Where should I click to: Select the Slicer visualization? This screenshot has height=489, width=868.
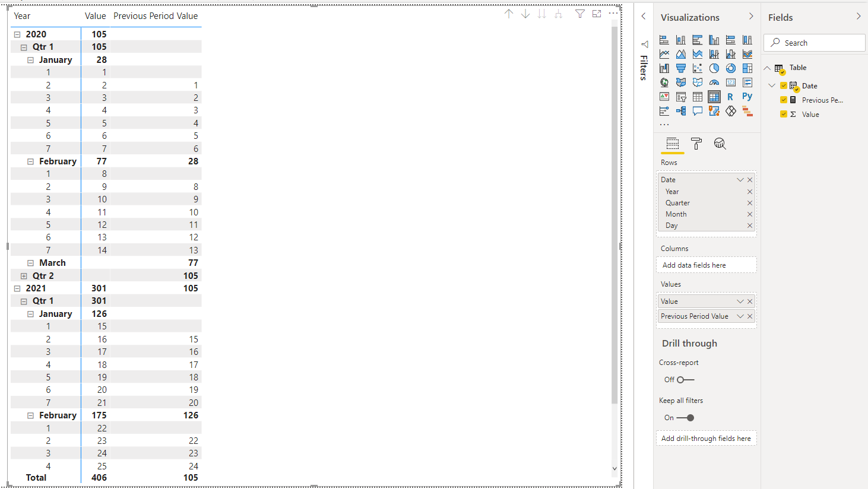pyautogui.click(x=681, y=97)
